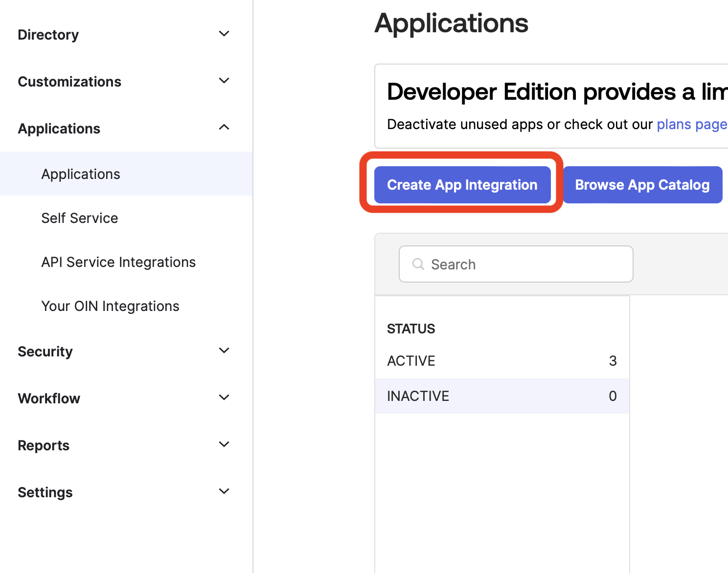Open the Self Service page
728x573 pixels.
(x=80, y=218)
